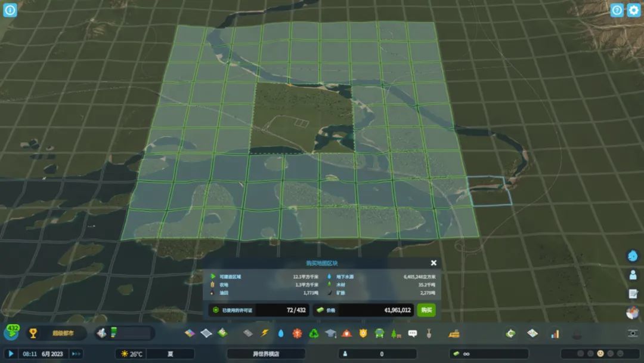The image size is (644, 363).
Task: Open the green circular arrow economy icon
Action: tap(510, 333)
